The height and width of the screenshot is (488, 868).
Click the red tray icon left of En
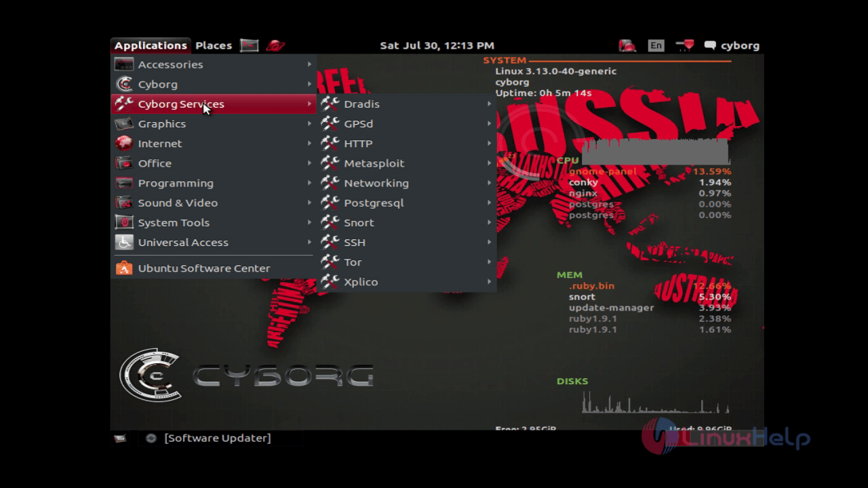click(628, 45)
